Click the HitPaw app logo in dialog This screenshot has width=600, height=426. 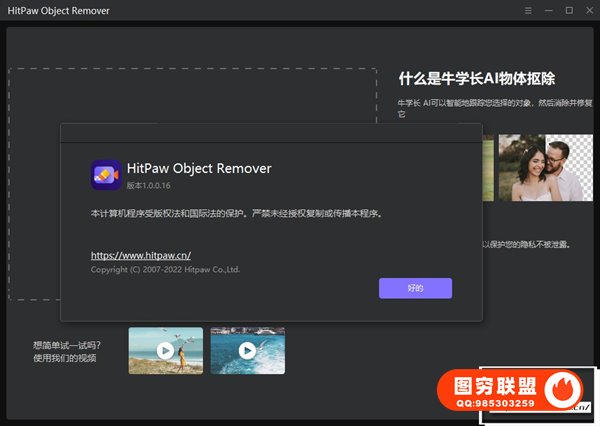pos(106,175)
